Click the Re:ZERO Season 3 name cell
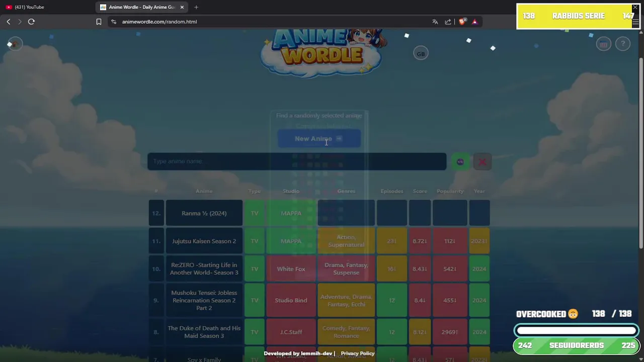 pos(204,269)
